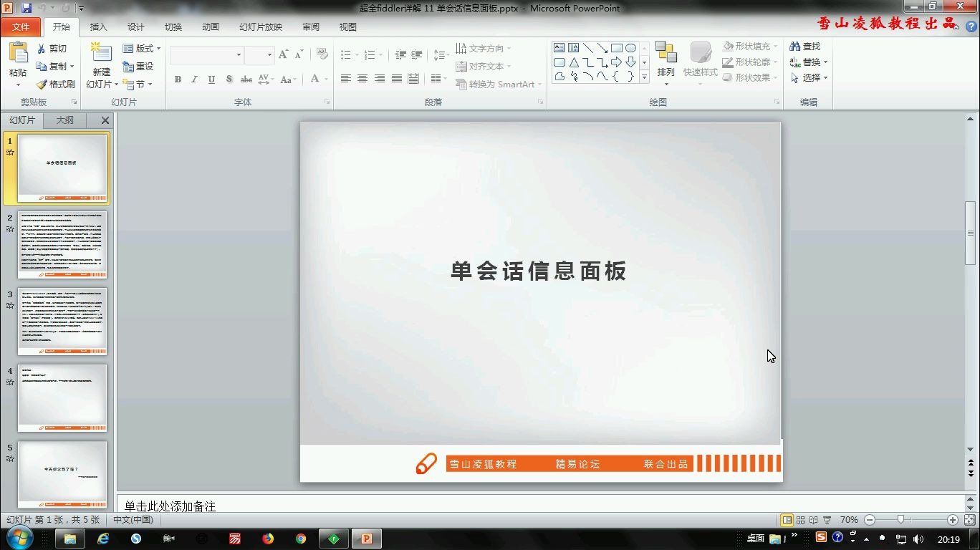Image resolution: width=980 pixels, height=550 pixels.
Task: Toggle Strikethrough formatting
Action: (x=246, y=79)
